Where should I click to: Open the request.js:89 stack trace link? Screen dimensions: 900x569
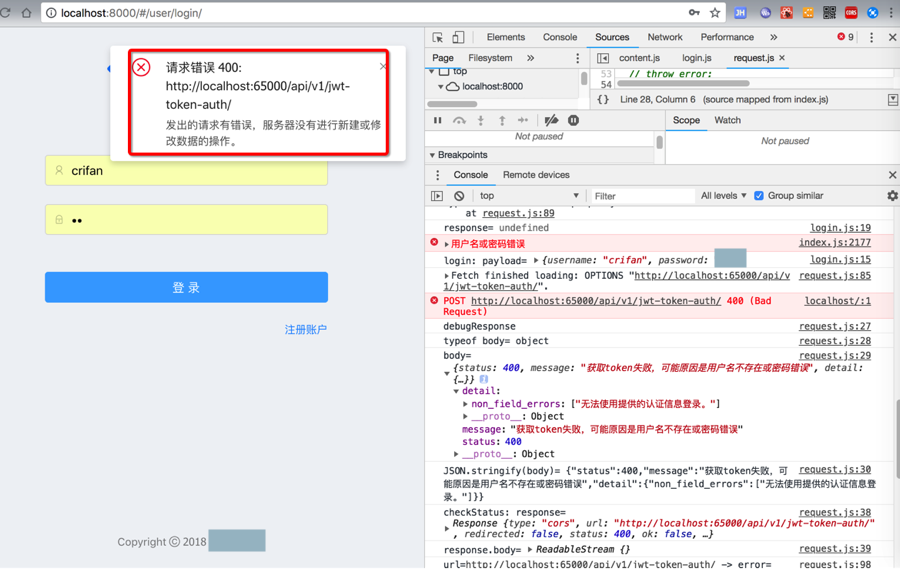pyautogui.click(x=518, y=213)
